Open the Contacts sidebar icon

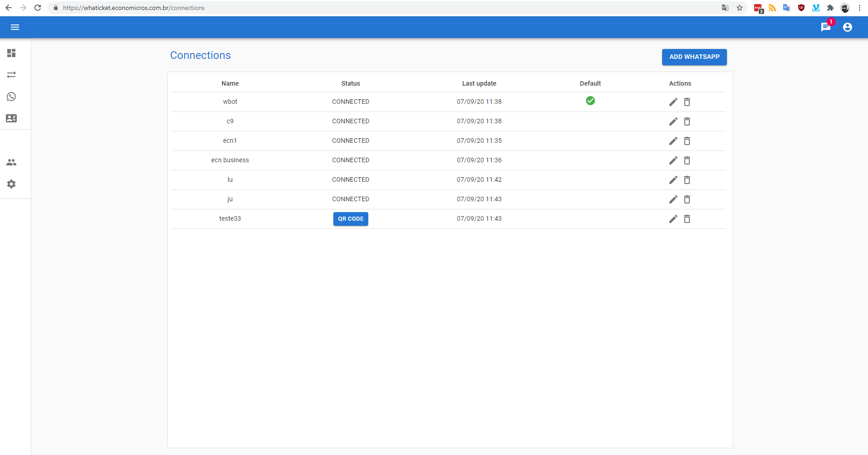[11, 118]
